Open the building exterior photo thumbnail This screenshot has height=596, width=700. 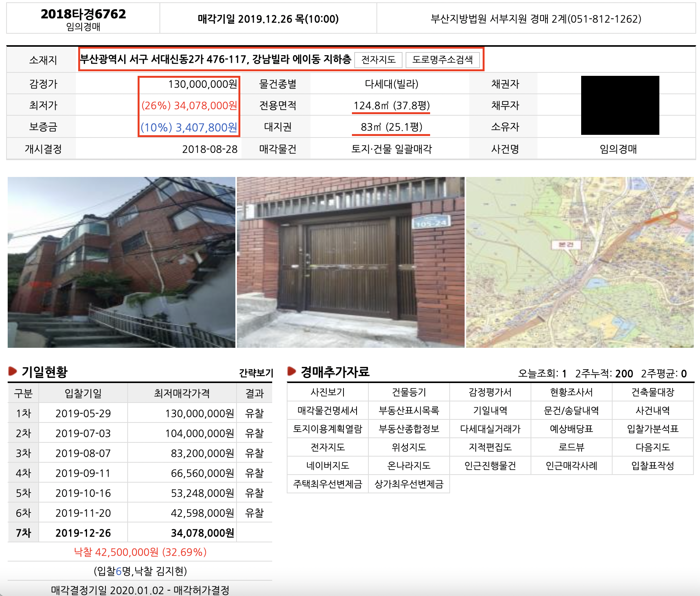click(x=122, y=262)
